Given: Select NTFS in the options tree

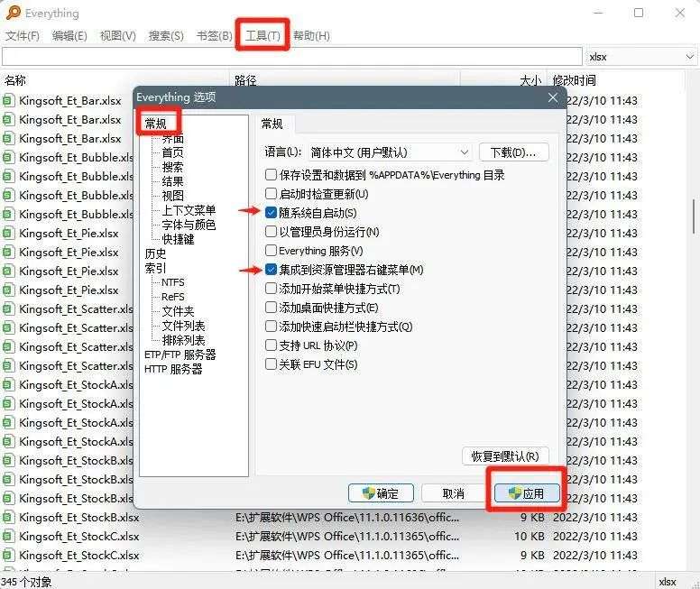Looking at the screenshot, I should 173,282.
